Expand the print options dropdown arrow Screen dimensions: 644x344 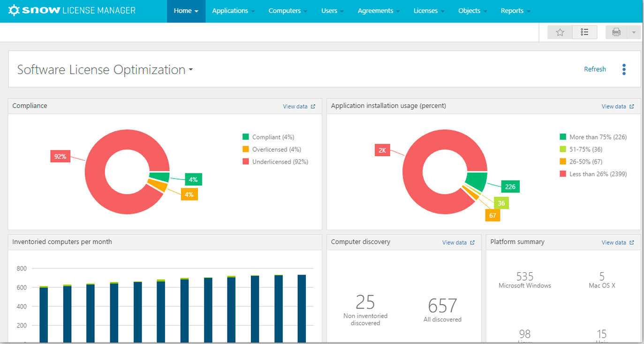pos(634,32)
